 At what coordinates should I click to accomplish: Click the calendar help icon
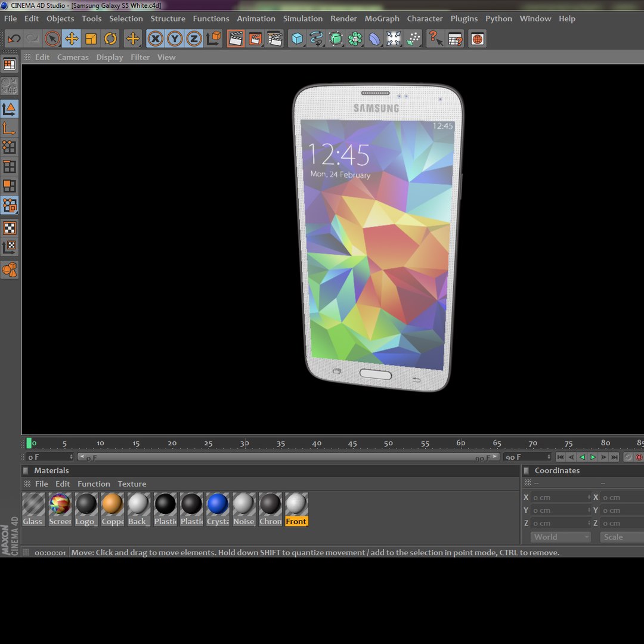[455, 39]
